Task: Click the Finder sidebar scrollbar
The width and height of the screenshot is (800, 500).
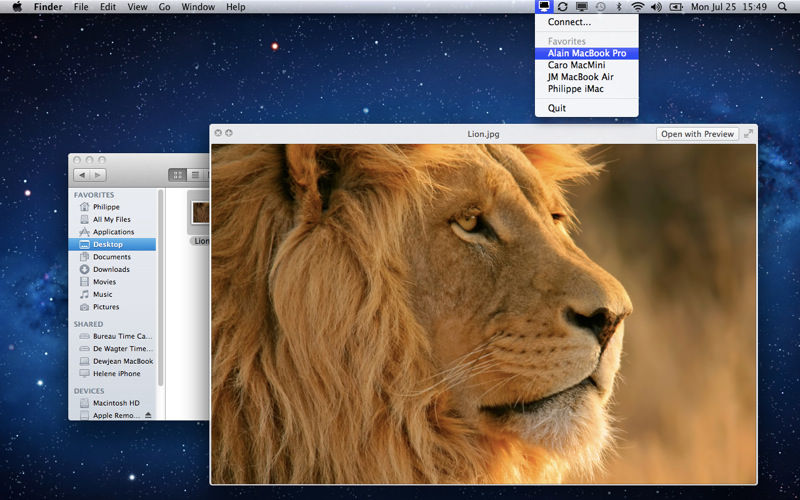Action: click(x=161, y=288)
